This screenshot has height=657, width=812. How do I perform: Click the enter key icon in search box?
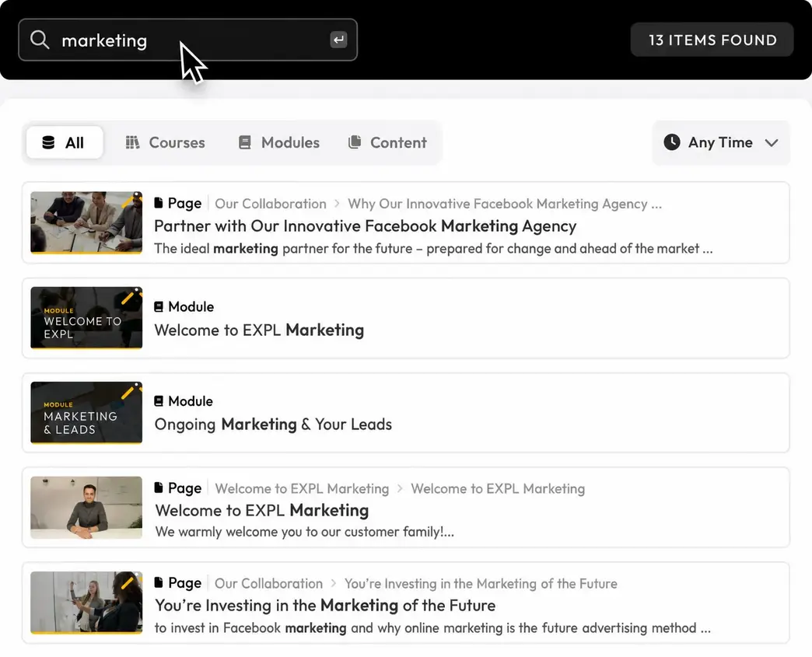[x=338, y=40]
